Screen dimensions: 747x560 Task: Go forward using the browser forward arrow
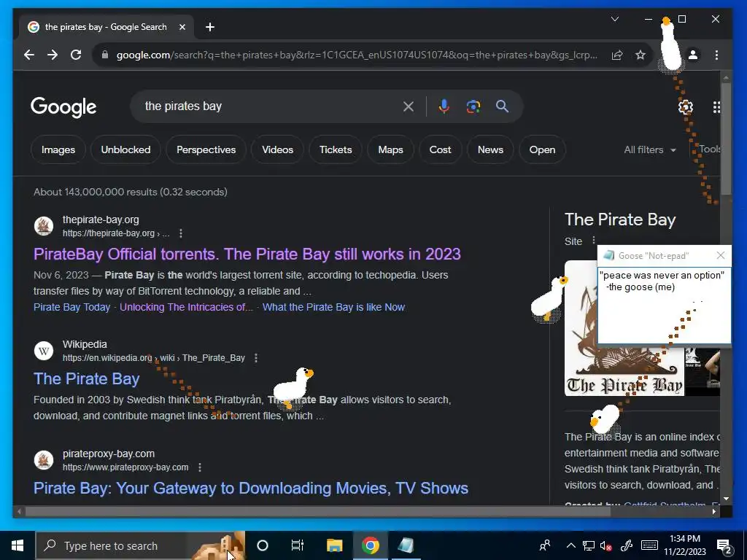pos(53,55)
